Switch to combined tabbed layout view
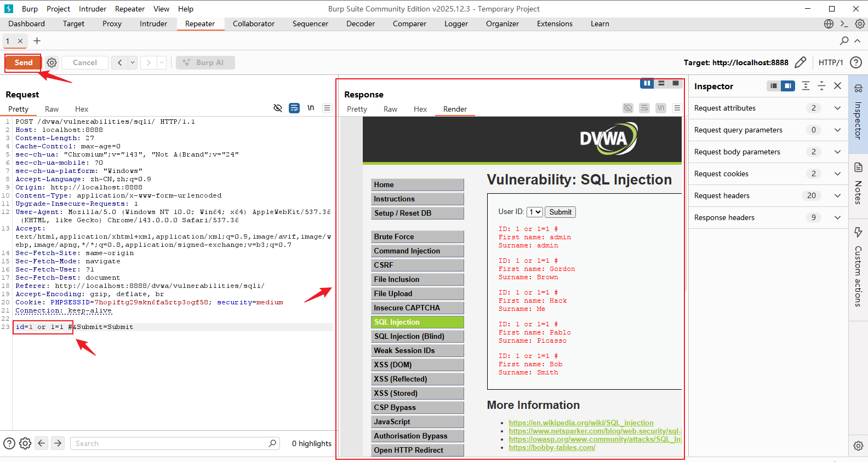 [676, 83]
